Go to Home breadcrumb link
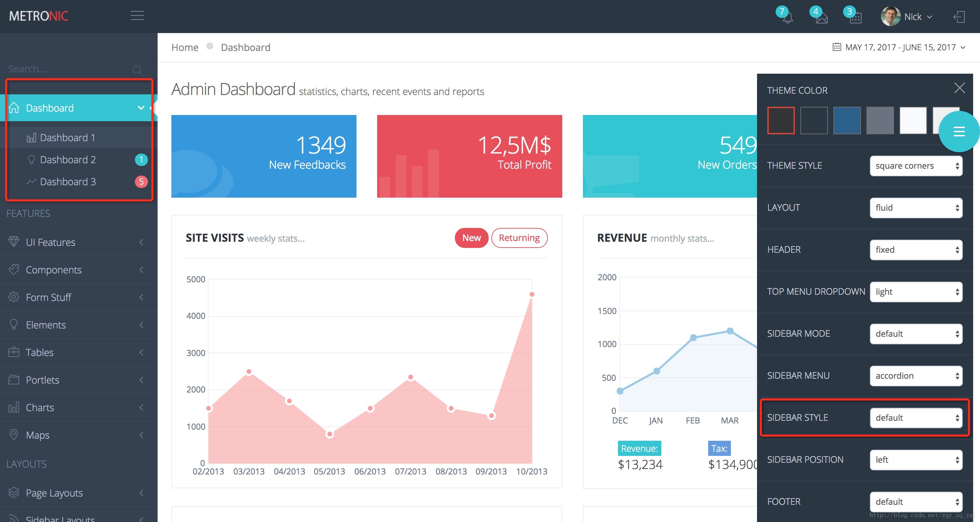This screenshot has height=522, width=980. 184,47
